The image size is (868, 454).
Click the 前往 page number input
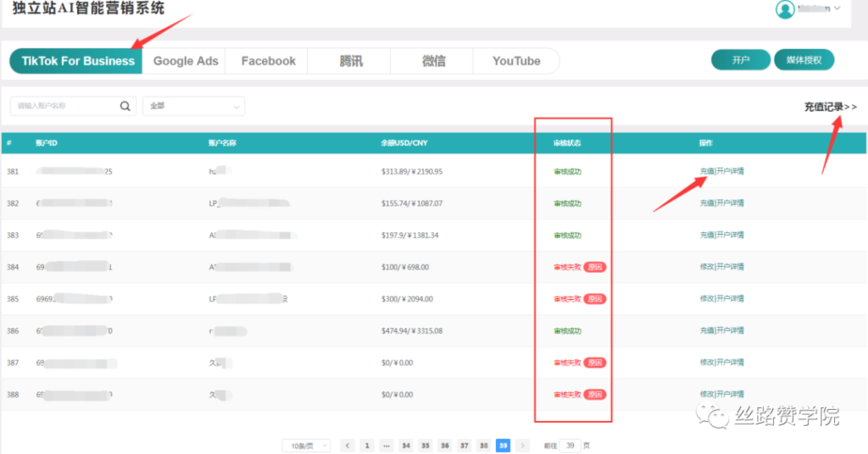click(x=570, y=446)
